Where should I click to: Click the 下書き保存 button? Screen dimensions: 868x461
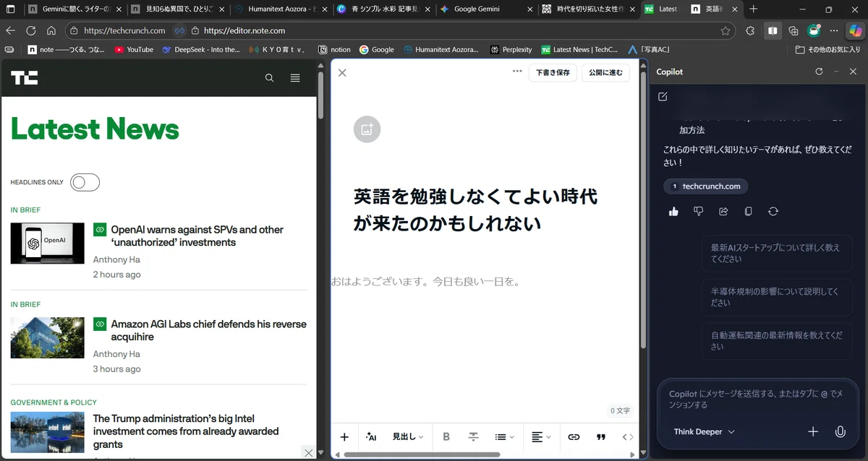[x=553, y=72]
